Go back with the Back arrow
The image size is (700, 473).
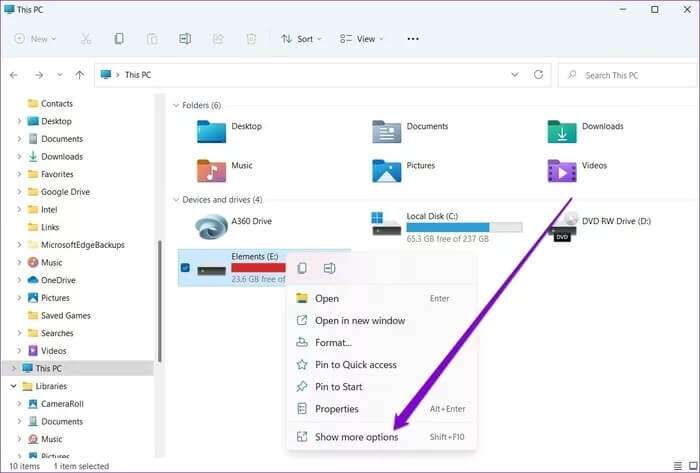click(14, 75)
